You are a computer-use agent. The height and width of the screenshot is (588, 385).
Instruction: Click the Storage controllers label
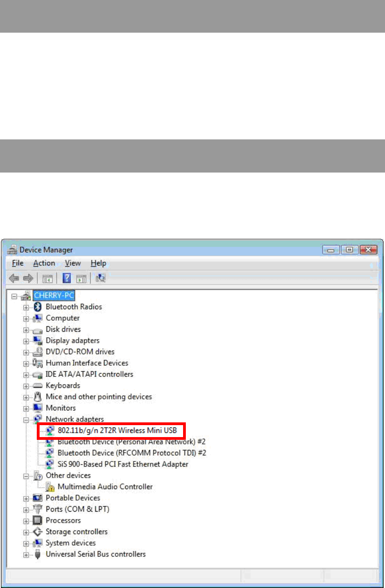76,532
